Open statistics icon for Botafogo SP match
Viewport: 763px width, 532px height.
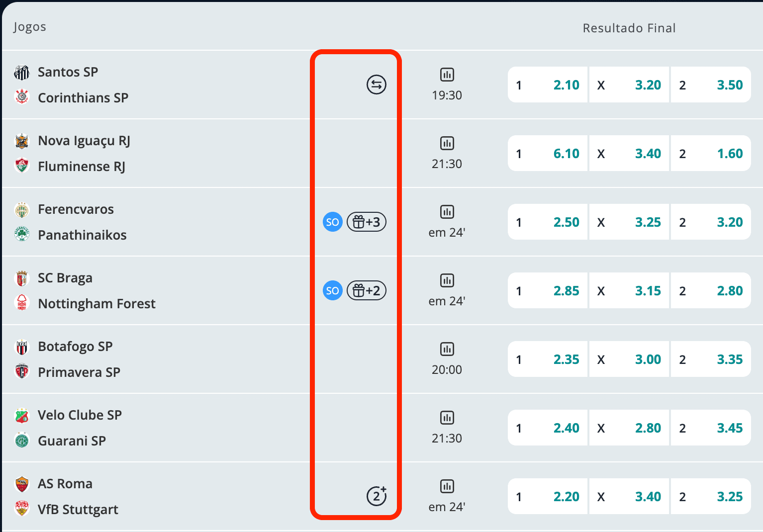[x=447, y=349]
